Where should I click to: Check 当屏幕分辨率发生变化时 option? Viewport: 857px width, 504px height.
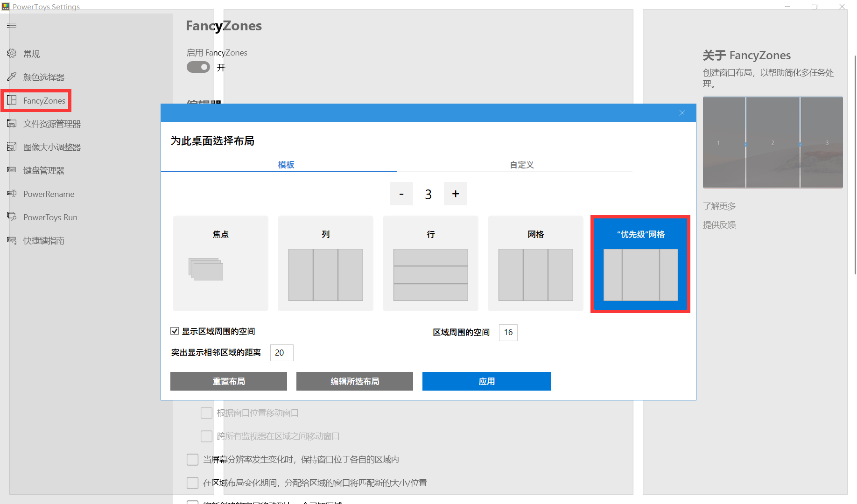(x=192, y=460)
